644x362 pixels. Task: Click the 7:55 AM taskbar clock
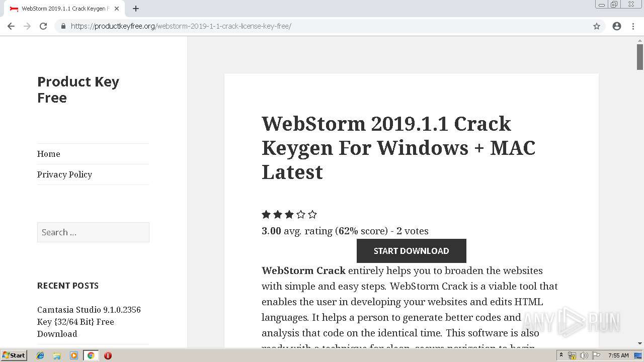tap(618, 355)
